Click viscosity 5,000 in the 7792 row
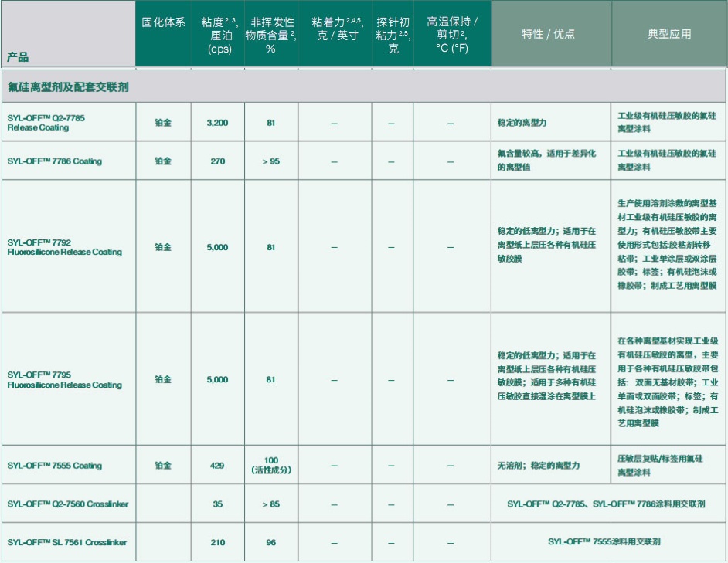 pos(217,247)
